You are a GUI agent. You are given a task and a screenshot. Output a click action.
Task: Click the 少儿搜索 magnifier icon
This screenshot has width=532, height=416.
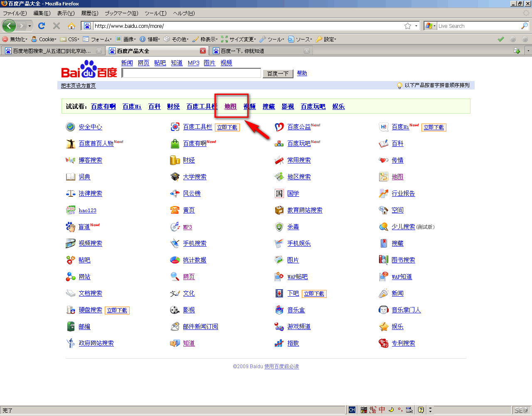(x=384, y=227)
